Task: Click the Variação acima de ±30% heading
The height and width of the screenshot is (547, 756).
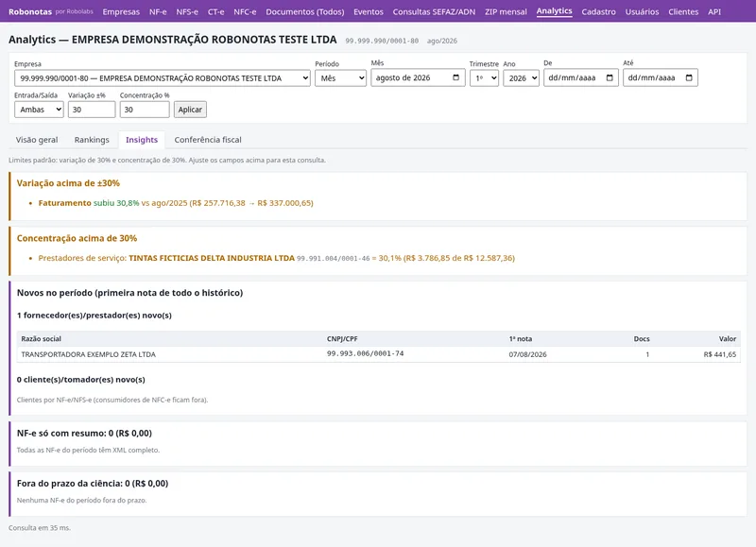Action: tap(68, 183)
